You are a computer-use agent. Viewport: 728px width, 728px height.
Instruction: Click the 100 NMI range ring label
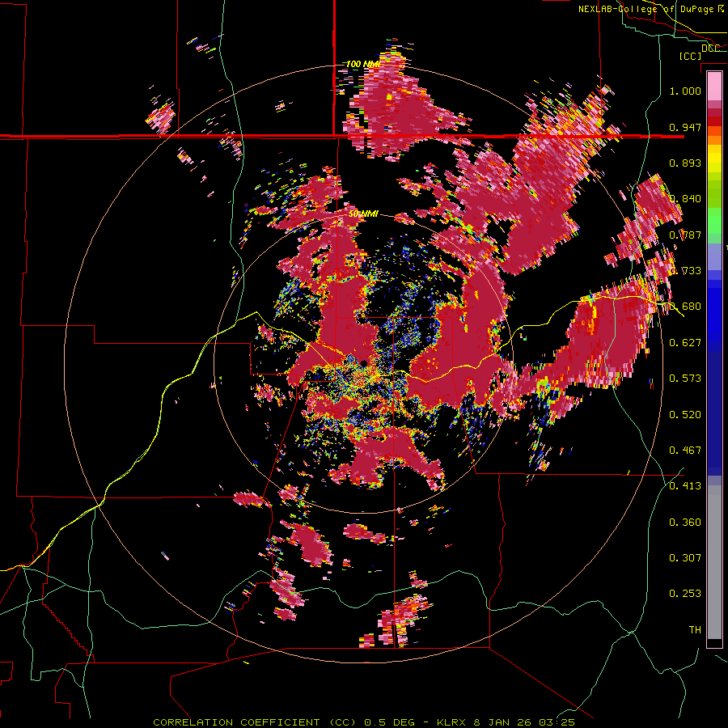363,64
